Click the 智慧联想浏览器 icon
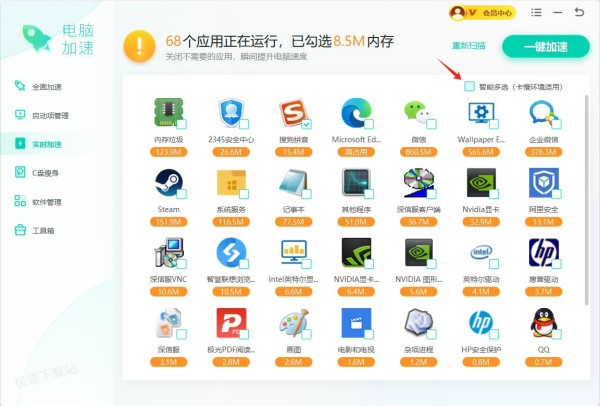Viewport: 600px width, 406px height. [231, 252]
